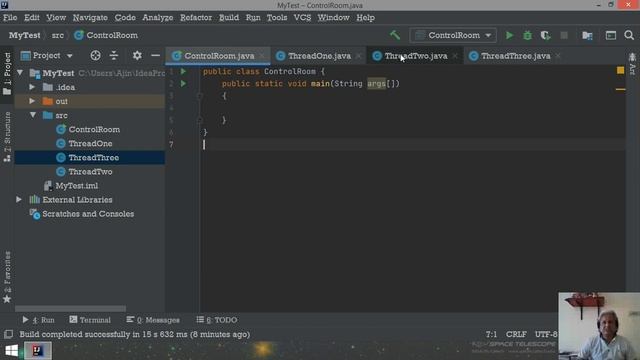
Task: Click src breadcrumb in navigation bar
Action: click(58, 36)
